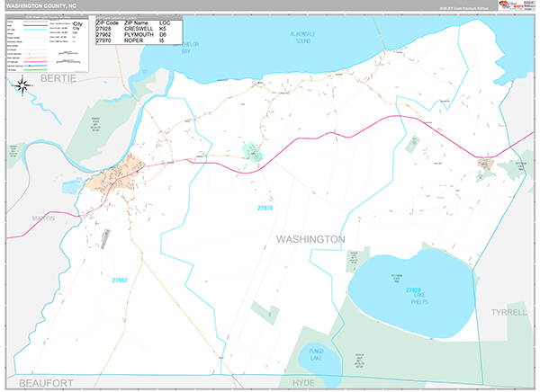540x392 pixels.
Task: Click grid location D6 in index
Action: tap(163, 35)
